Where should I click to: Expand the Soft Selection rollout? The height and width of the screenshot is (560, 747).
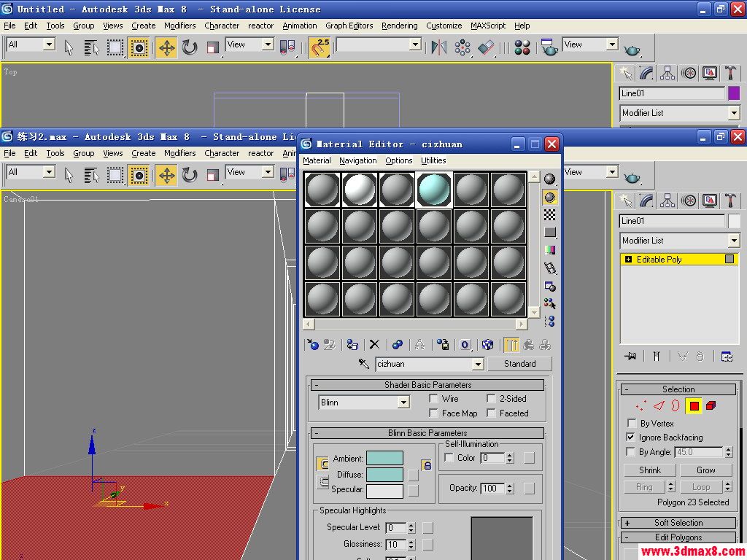[678, 523]
